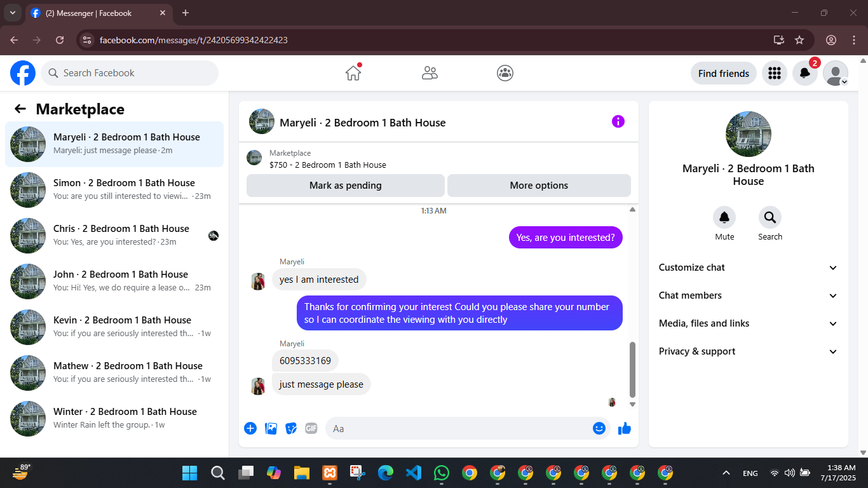Focus the Aa message input box
The image size is (868, 488).
468,428
